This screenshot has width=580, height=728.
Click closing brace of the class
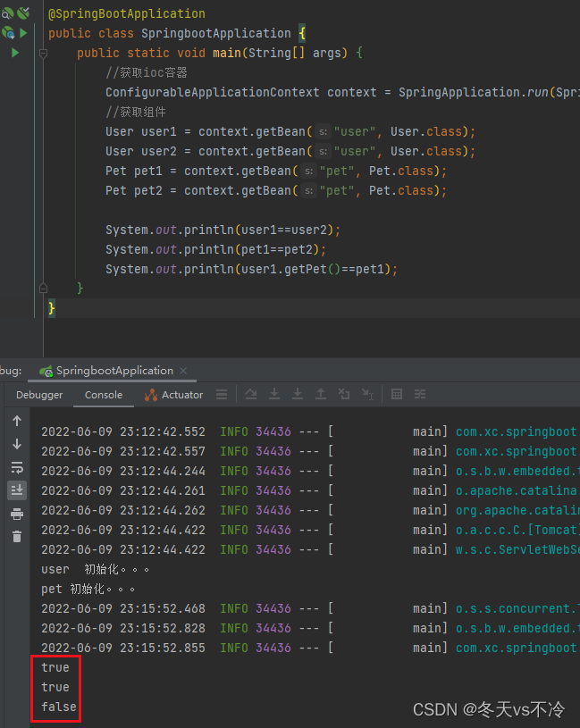(52, 308)
